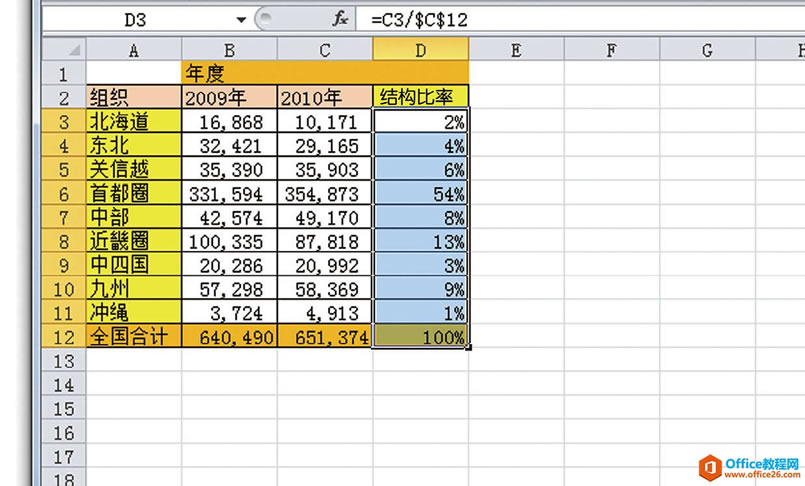Select column B header
The width and height of the screenshot is (805, 486).
coord(229,50)
